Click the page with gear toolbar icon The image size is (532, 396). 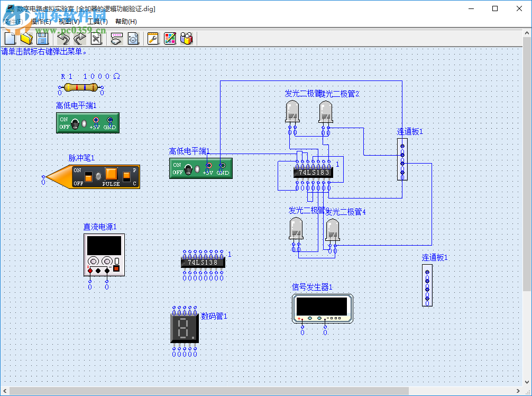click(133, 38)
